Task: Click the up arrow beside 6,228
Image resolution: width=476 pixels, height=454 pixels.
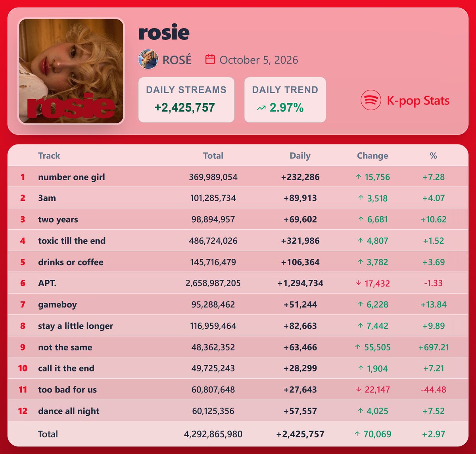Action: point(361,304)
